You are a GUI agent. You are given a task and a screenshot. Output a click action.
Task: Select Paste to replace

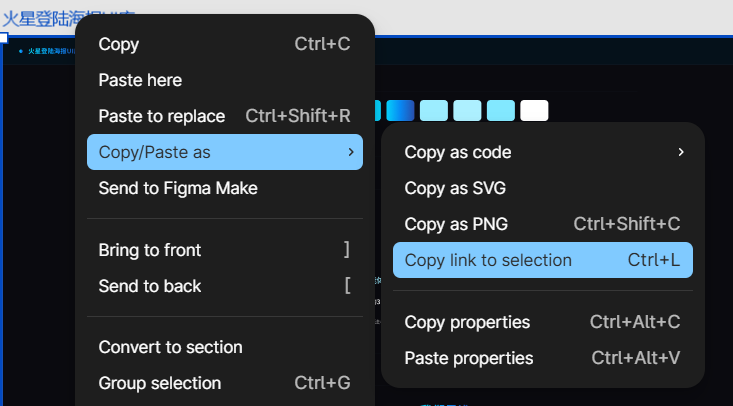tap(161, 116)
